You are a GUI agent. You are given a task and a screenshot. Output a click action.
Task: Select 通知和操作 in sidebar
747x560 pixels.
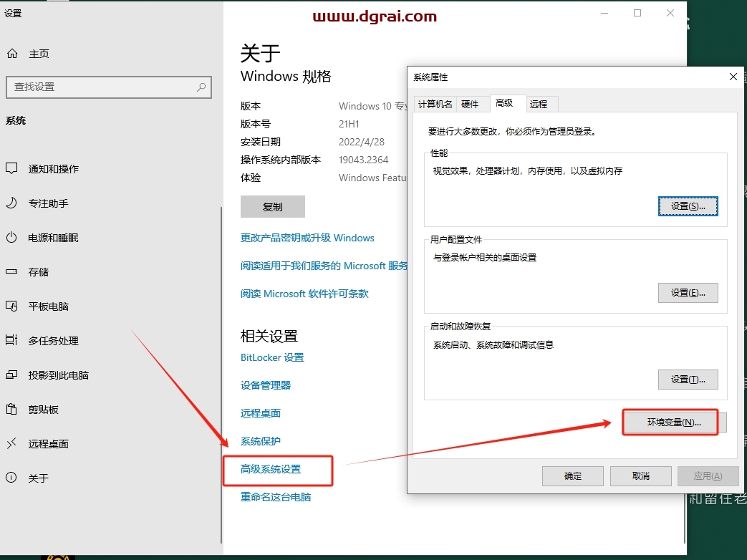pyautogui.click(x=53, y=169)
